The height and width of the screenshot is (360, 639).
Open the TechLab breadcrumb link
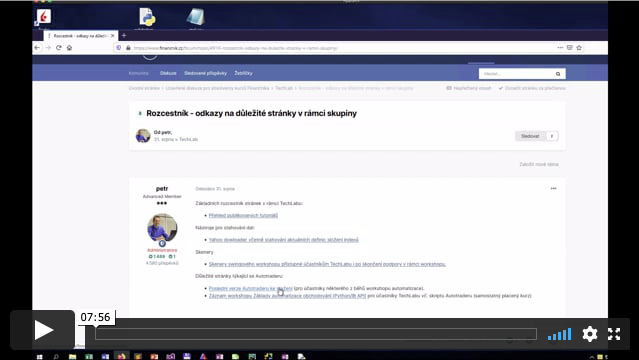(284, 88)
